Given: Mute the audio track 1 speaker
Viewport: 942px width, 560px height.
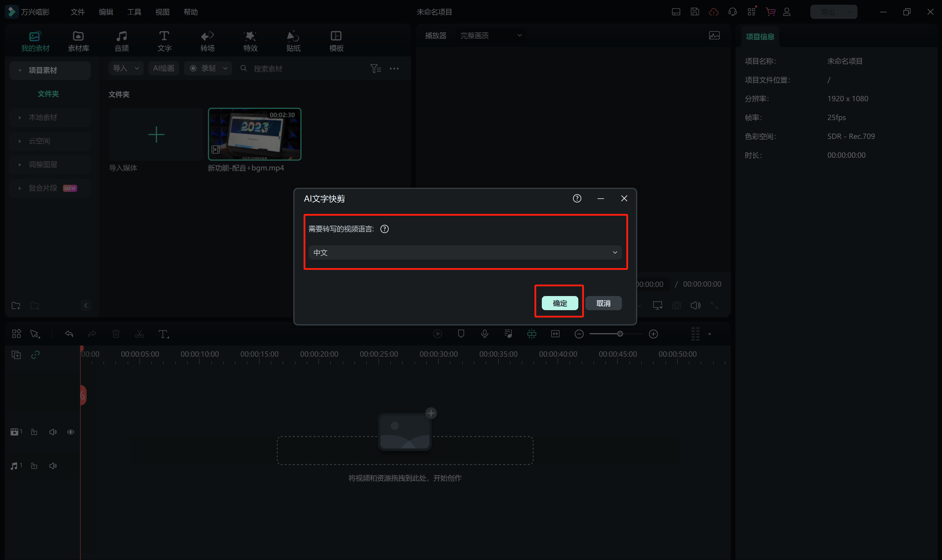Looking at the screenshot, I should tap(53, 466).
